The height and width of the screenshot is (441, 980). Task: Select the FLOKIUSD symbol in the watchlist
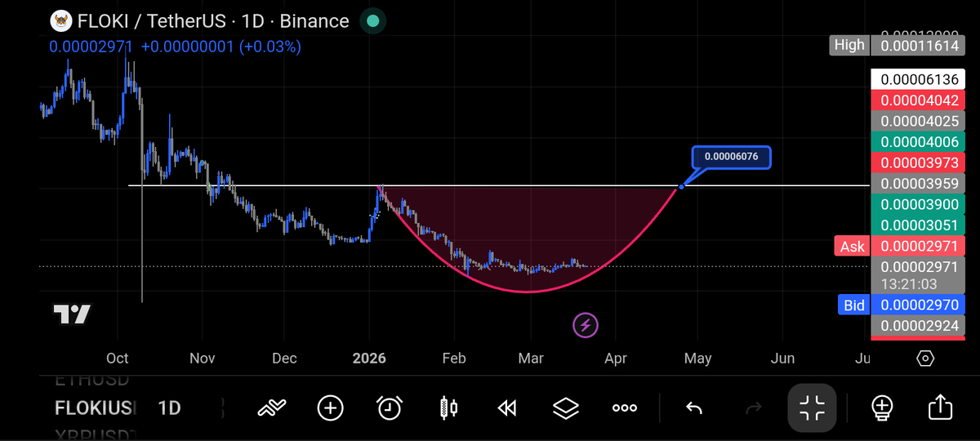96,408
